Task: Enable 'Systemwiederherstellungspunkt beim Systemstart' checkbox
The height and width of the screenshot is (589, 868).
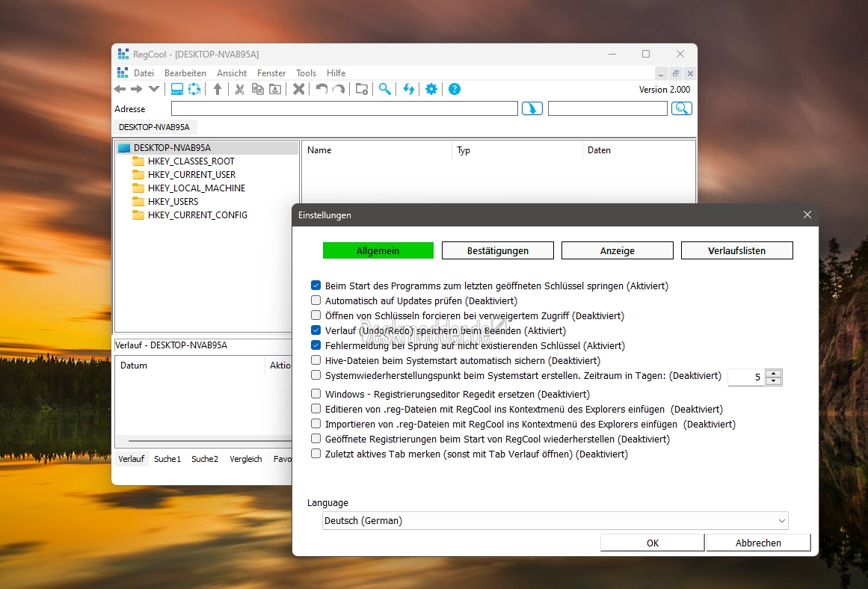Action: pyautogui.click(x=316, y=375)
